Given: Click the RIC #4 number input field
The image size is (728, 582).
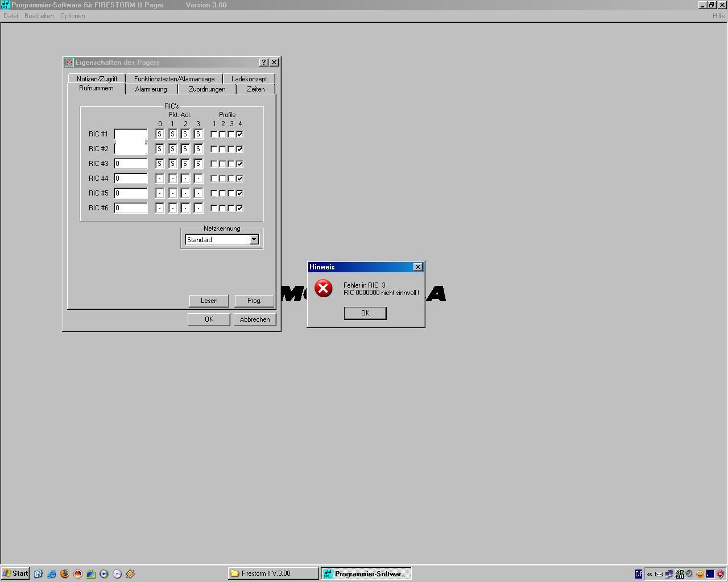Looking at the screenshot, I should point(131,178).
